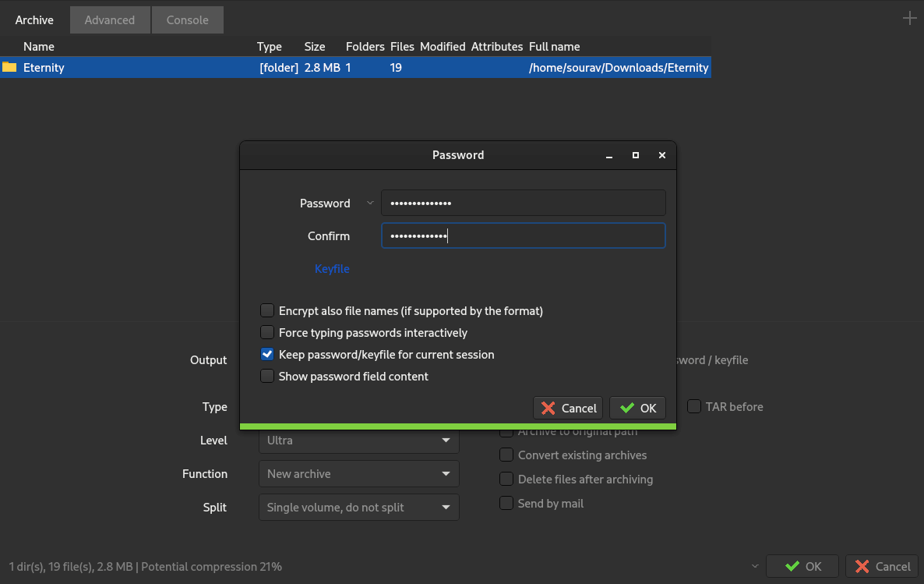Check the 'TAR before' option
This screenshot has width=924, height=584.
click(x=694, y=406)
